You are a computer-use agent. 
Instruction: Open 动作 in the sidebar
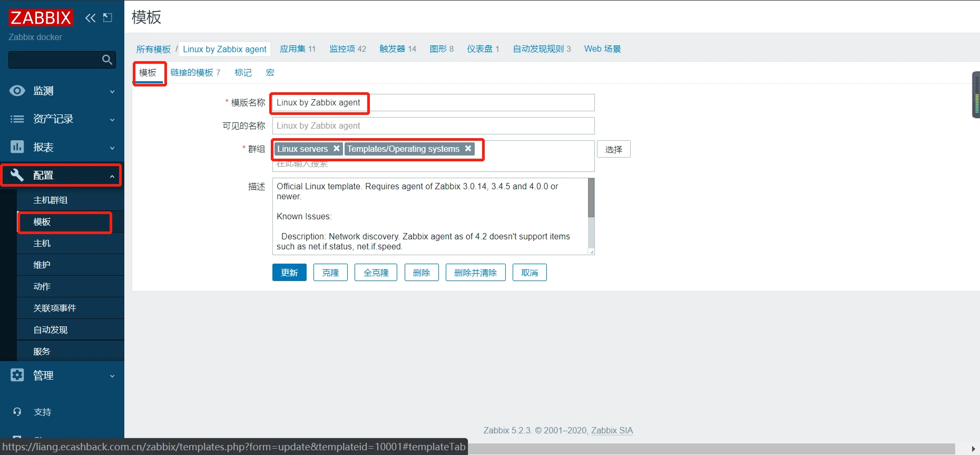pyautogui.click(x=71, y=286)
